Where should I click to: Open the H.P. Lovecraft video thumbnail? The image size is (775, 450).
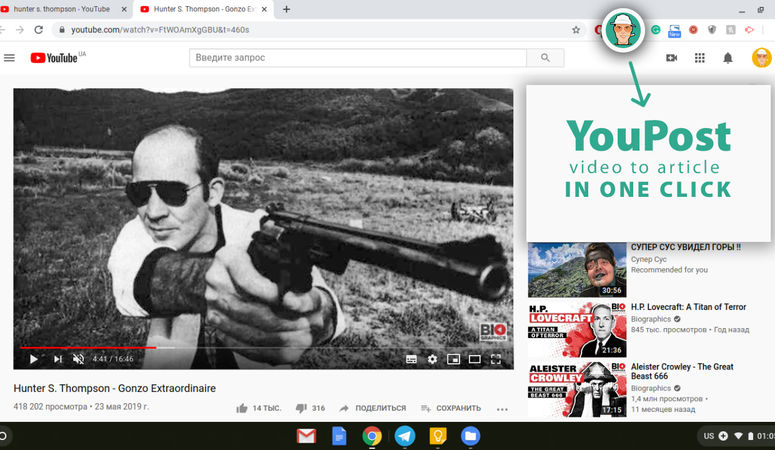[x=577, y=329]
